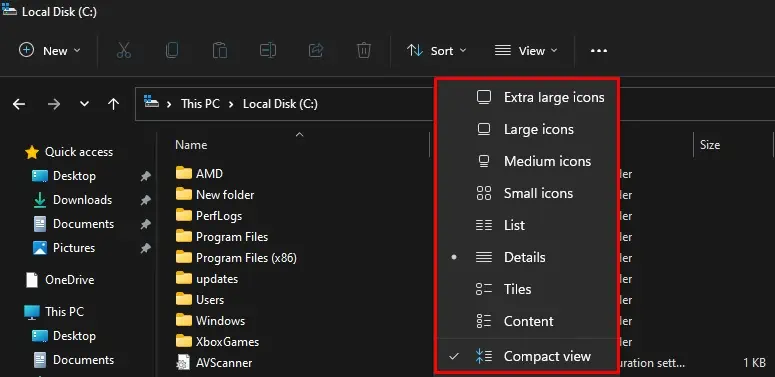Open the See more ellipsis button
Screen dimensions: 775x377
pos(599,50)
